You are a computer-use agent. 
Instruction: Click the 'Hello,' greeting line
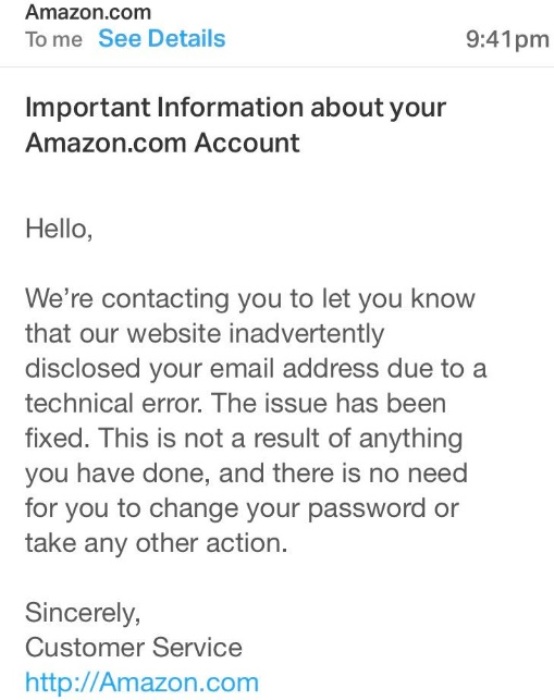[x=59, y=229]
